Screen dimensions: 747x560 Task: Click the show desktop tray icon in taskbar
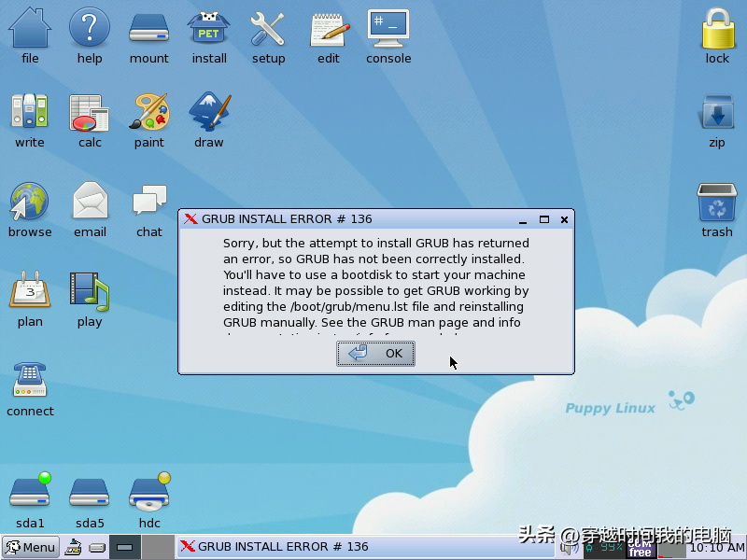[x=73, y=547]
